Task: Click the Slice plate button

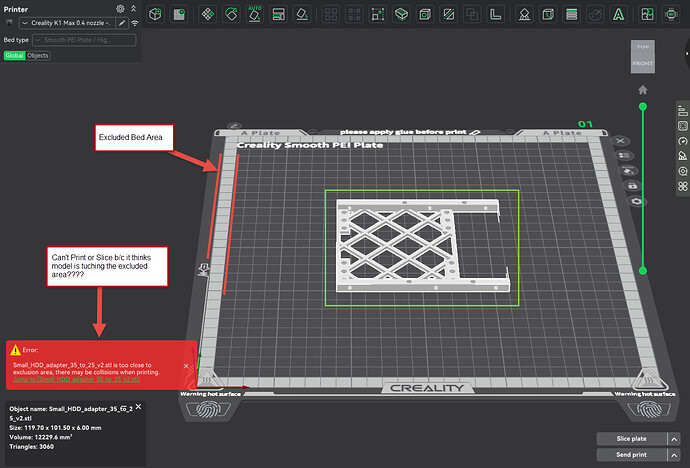Action: click(631, 439)
